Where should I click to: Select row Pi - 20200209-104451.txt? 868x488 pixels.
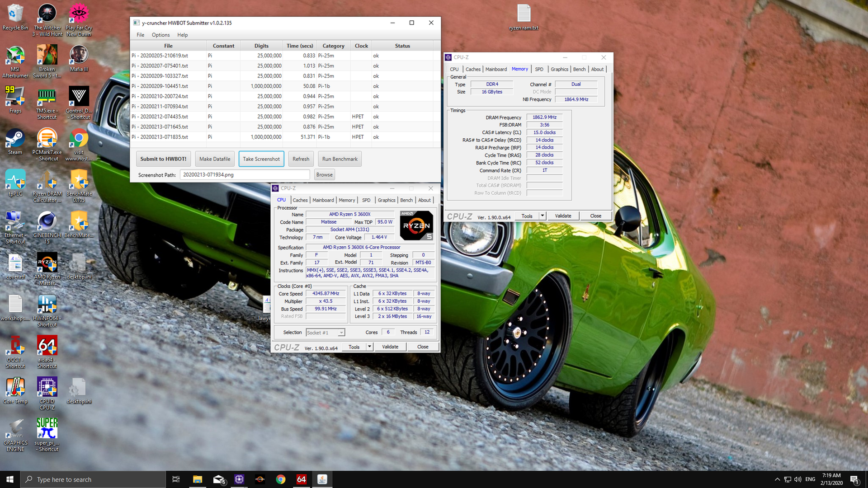(x=285, y=86)
